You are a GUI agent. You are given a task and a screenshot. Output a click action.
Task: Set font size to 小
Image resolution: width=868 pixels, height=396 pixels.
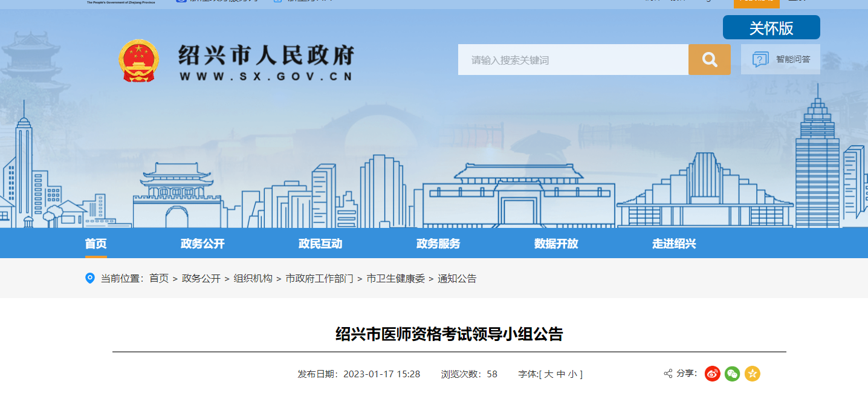point(572,374)
